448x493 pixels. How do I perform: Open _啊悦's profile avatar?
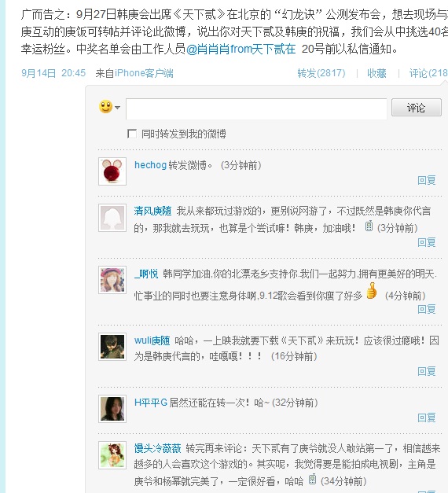112,280
